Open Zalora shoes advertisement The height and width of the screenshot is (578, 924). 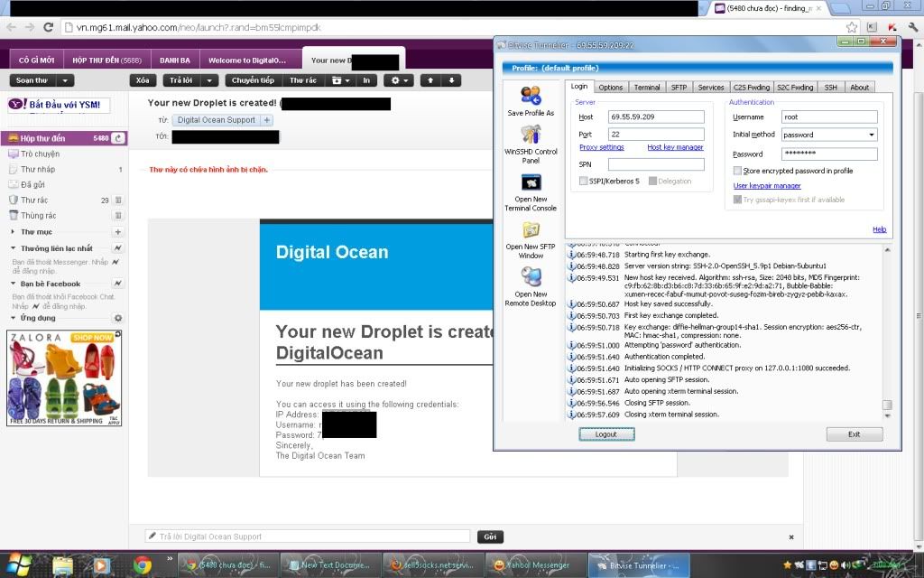coord(64,378)
